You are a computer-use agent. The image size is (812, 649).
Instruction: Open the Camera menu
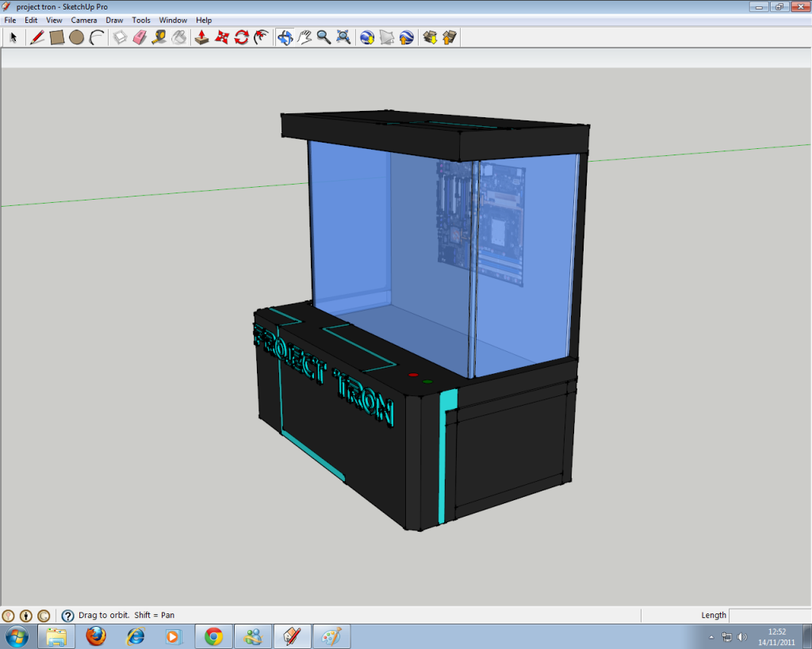84,20
